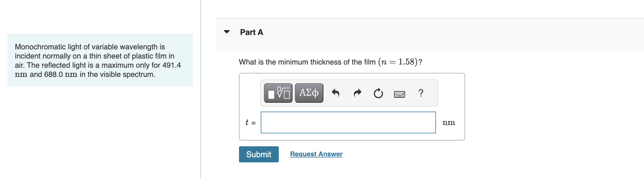Reset the answer with circular arrow icon
The image size is (644, 179).
tap(378, 93)
